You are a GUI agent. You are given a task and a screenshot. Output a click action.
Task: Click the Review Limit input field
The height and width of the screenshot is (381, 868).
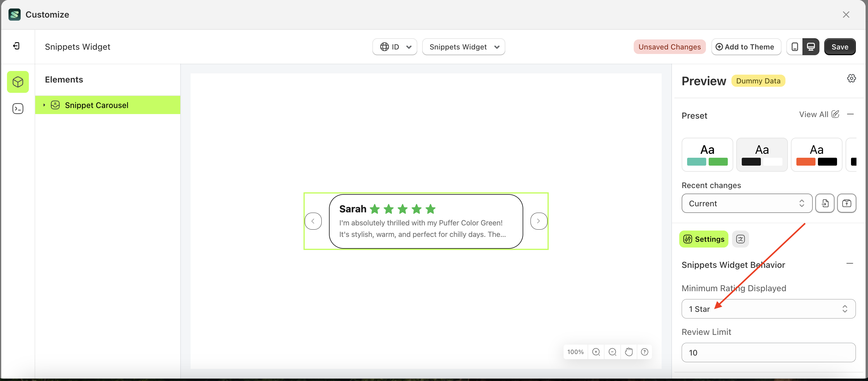(768, 352)
